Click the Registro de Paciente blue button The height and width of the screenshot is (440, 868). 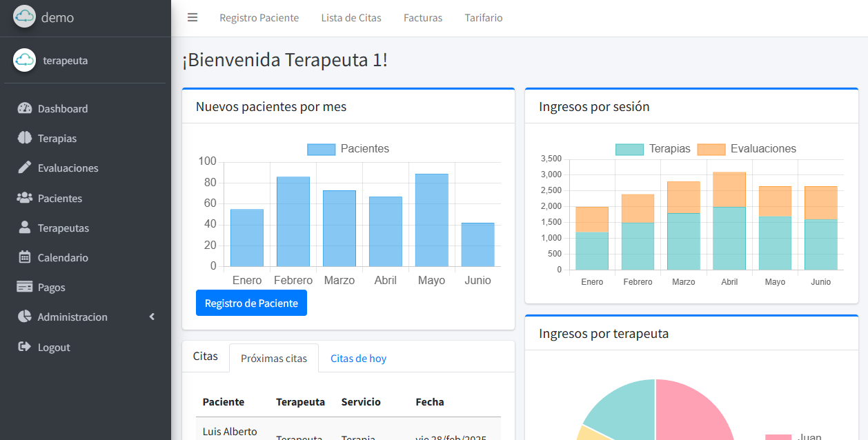click(x=251, y=303)
